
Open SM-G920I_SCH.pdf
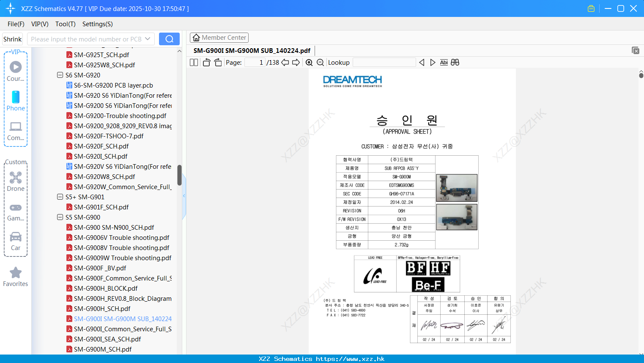(x=101, y=156)
